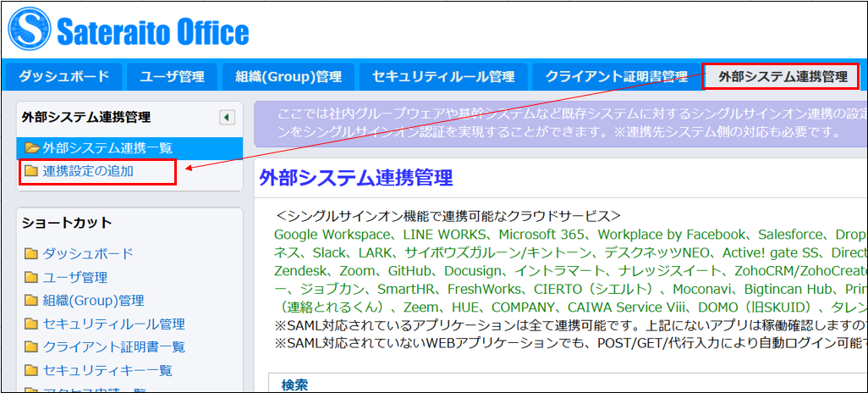
Task: Click the line ＜シングルサインオン機能で連携可能なクラウドサービス＞
Action: (448, 216)
